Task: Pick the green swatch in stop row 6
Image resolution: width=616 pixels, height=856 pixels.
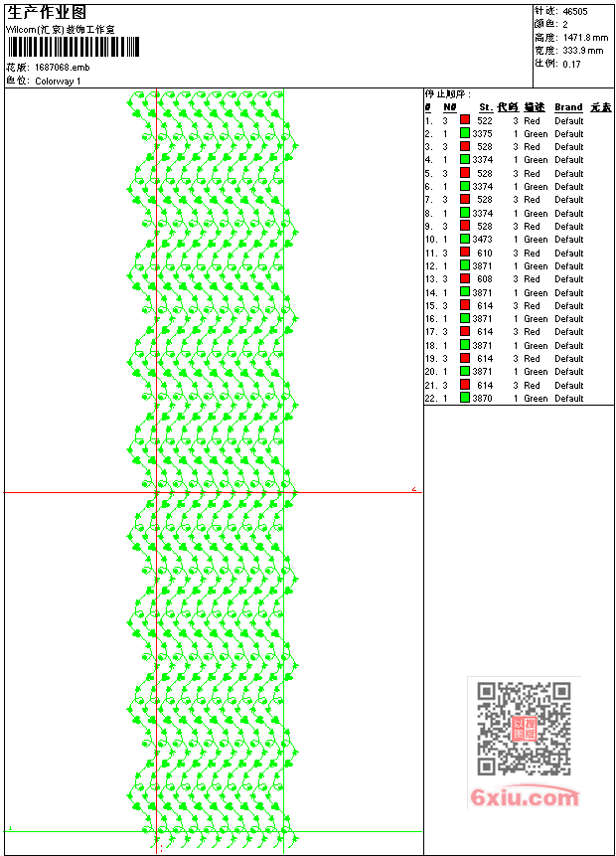Action: click(x=464, y=186)
